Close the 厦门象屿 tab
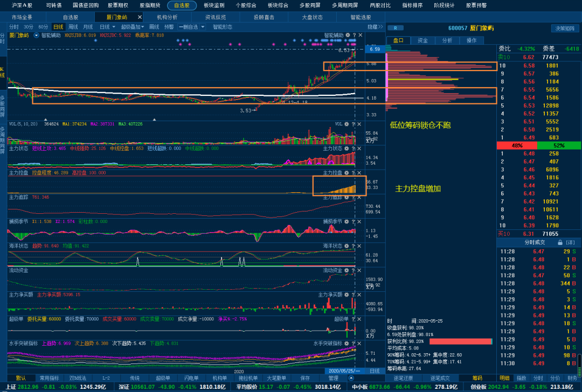 [x=140, y=17]
